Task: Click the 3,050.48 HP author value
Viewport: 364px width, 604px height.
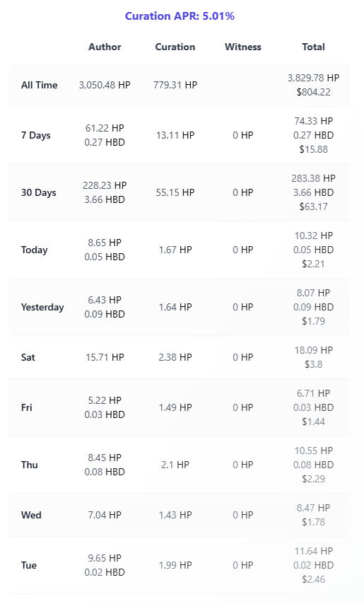Action: tap(105, 85)
